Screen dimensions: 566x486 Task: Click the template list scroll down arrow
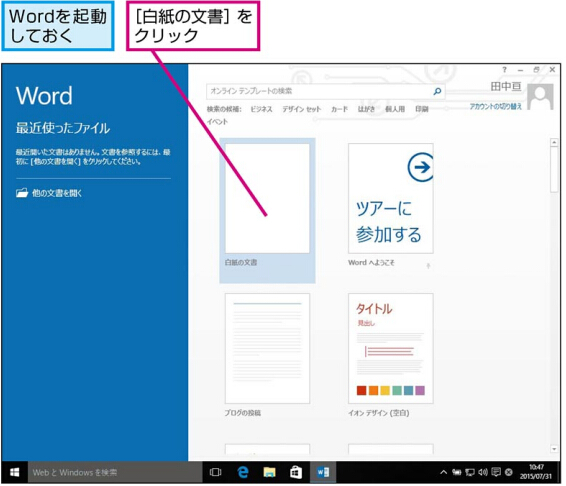[554, 449]
